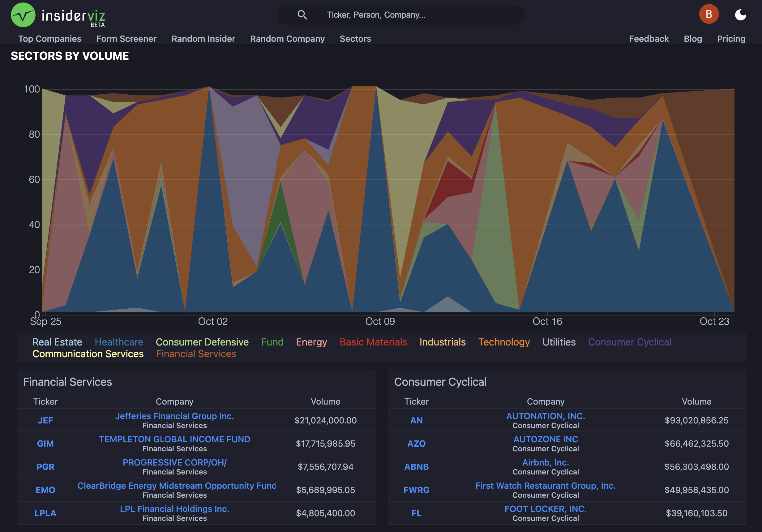762x532 pixels.
Task: Click the Oct 09 chart axis marker
Action: coord(380,321)
